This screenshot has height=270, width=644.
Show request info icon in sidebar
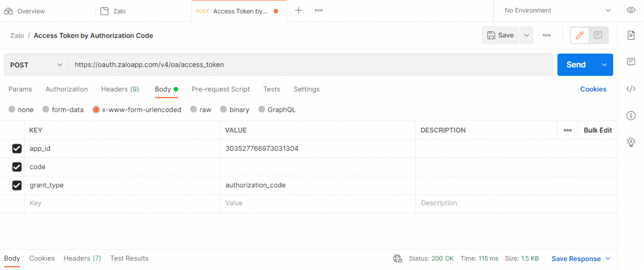(631, 115)
